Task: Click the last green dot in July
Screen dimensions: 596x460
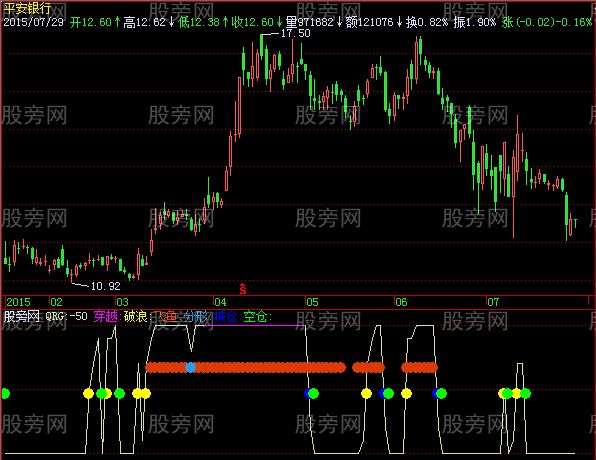Action: tap(525, 393)
